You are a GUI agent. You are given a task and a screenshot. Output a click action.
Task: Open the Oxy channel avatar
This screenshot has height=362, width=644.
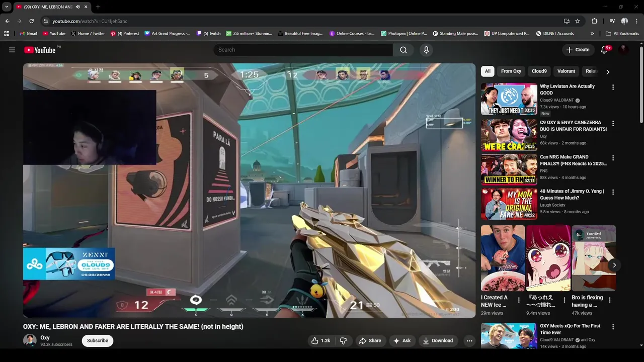(30, 340)
